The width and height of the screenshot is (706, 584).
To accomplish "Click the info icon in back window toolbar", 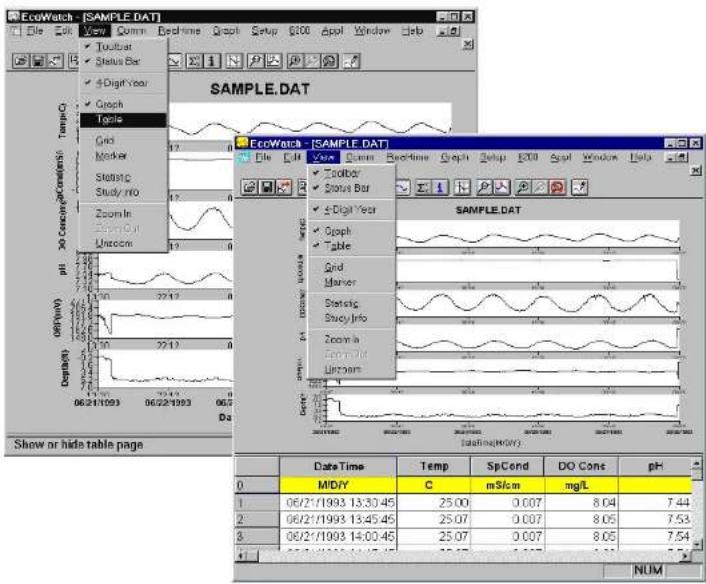I will coord(211,61).
